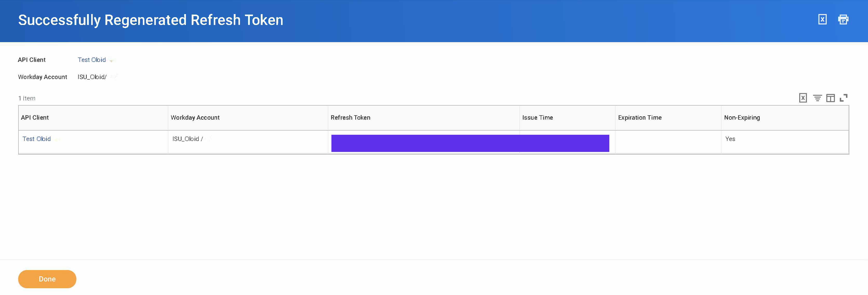Print the page via header printer icon
This screenshot has height=295, width=868.
click(x=843, y=20)
